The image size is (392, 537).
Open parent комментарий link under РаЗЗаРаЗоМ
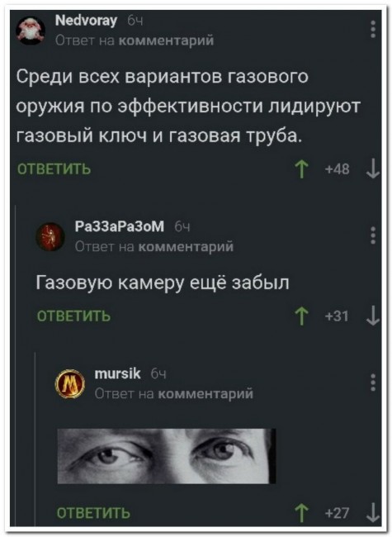click(x=186, y=246)
